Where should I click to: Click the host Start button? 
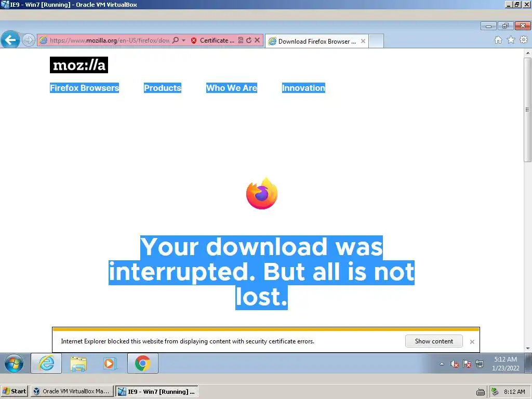point(14,391)
